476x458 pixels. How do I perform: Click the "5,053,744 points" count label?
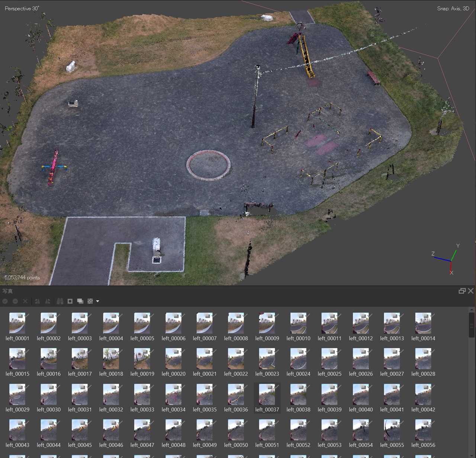pyautogui.click(x=22, y=278)
